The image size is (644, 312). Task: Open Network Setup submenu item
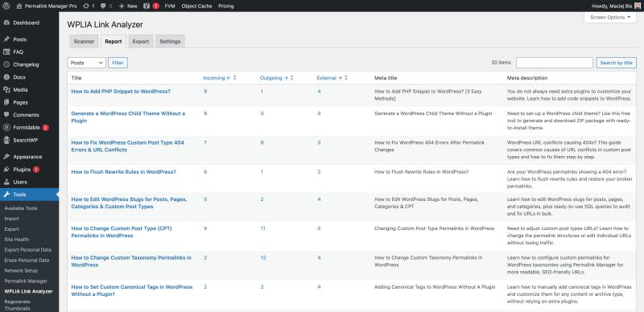click(x=21, y=270)
